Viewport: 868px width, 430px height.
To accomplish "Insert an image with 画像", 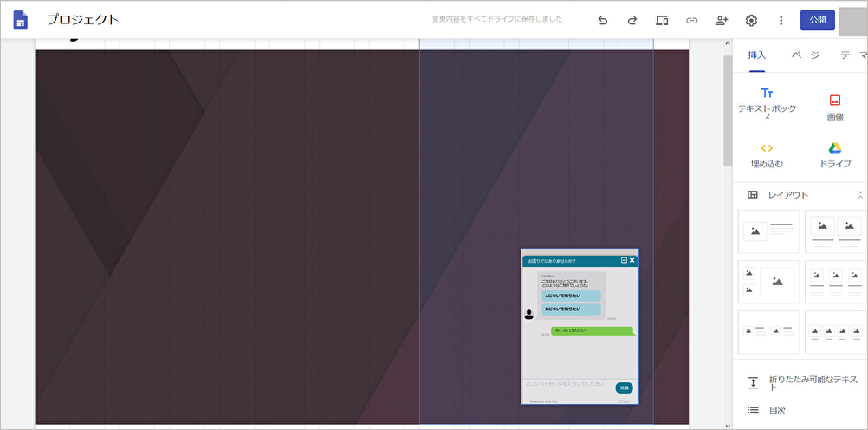I will [835, 107].
